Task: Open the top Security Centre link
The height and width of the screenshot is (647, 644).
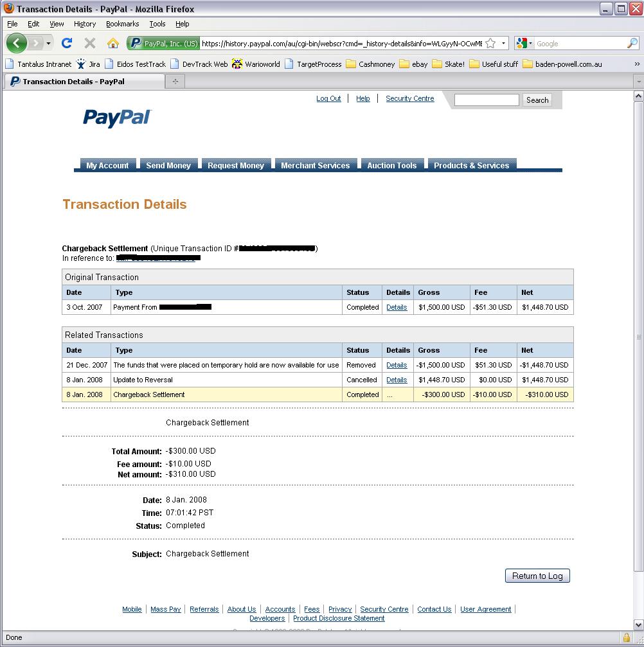Action: coord(410,98)
